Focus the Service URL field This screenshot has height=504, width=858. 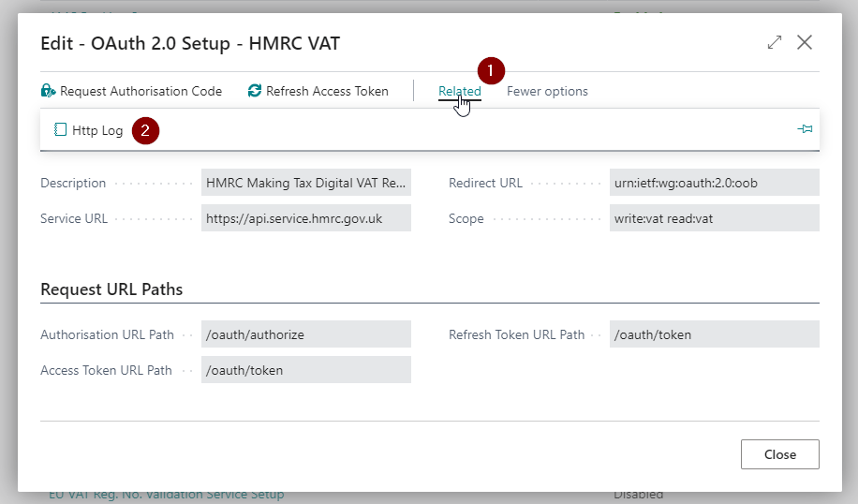tap(306, 218)
